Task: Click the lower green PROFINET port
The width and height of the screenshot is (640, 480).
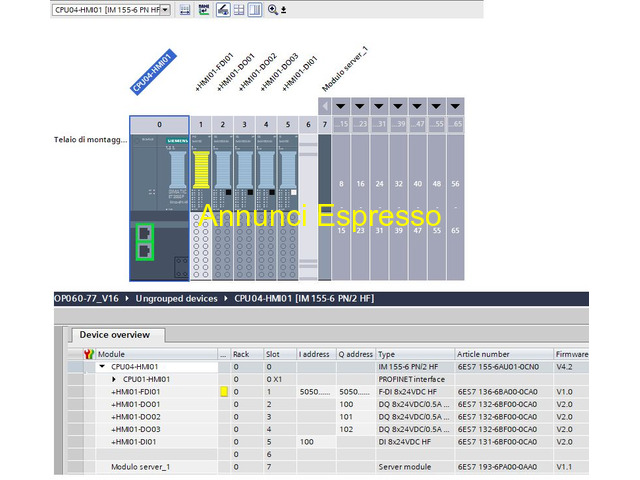Action: click(x=144, y=251)
